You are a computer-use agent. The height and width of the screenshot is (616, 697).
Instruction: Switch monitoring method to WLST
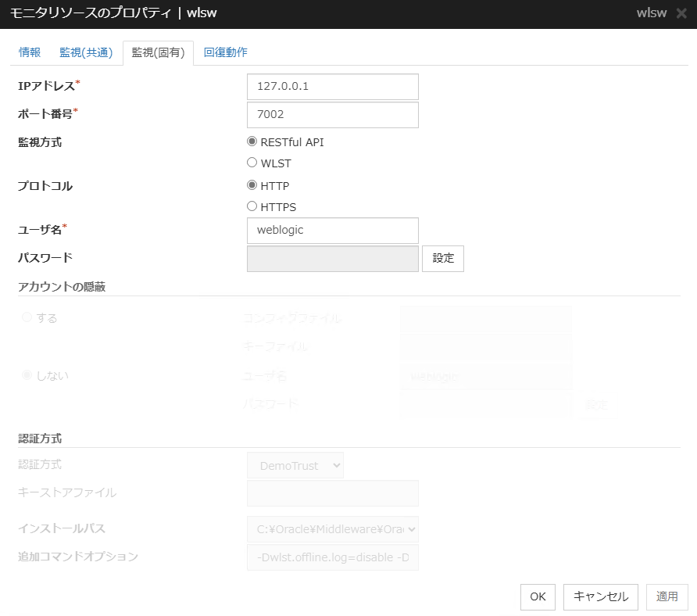[252, 163]
